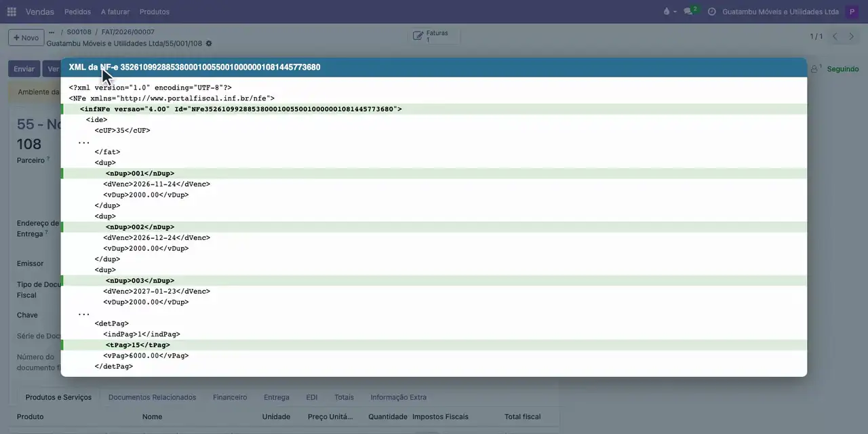
Task: Open the apps grid menu icon
Action: tap(12, 12)
